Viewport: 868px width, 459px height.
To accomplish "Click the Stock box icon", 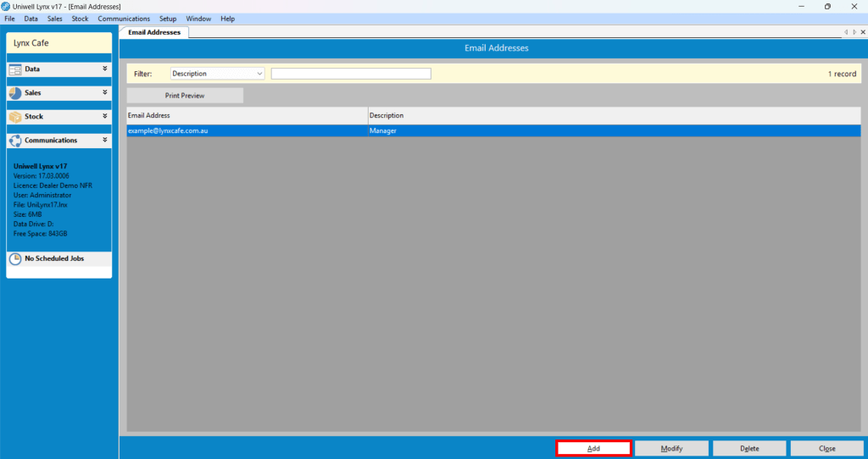I will pos(15,117).
